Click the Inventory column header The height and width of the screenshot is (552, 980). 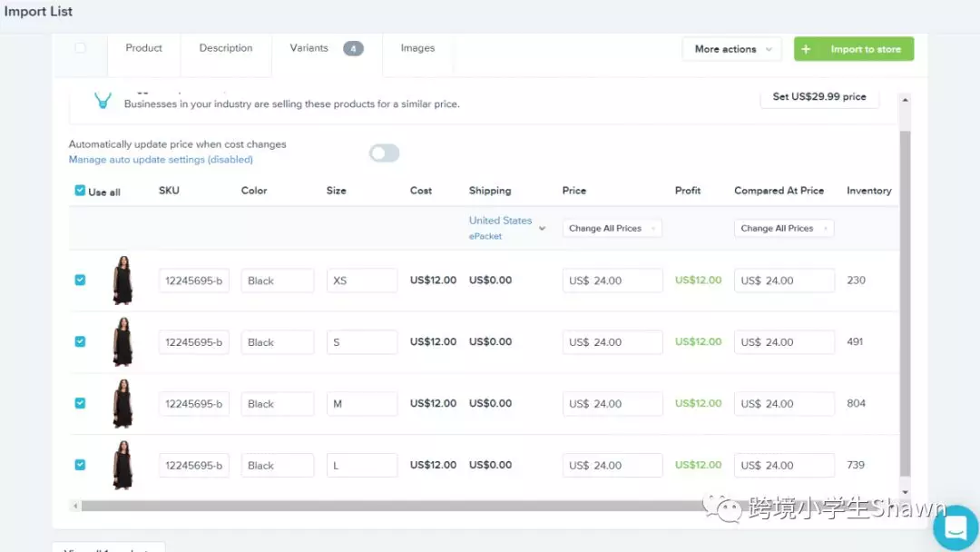[868, 191]
